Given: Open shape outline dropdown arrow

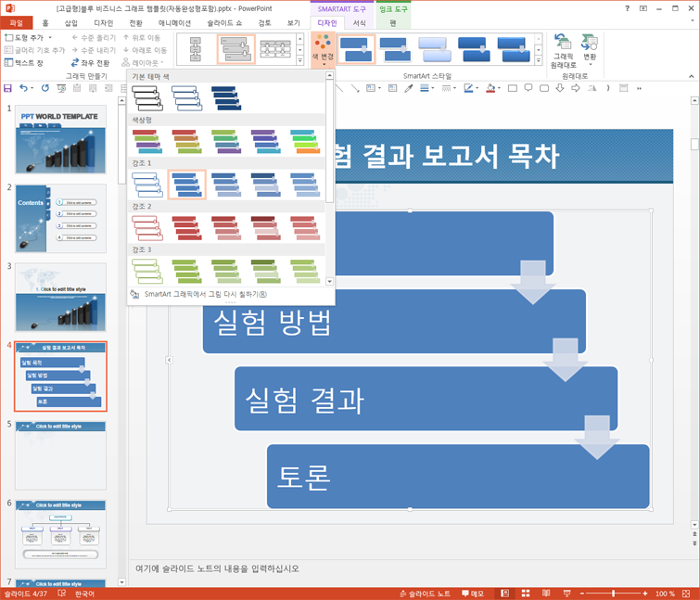Looking at the screenshot, I should (x=477, y=88).
